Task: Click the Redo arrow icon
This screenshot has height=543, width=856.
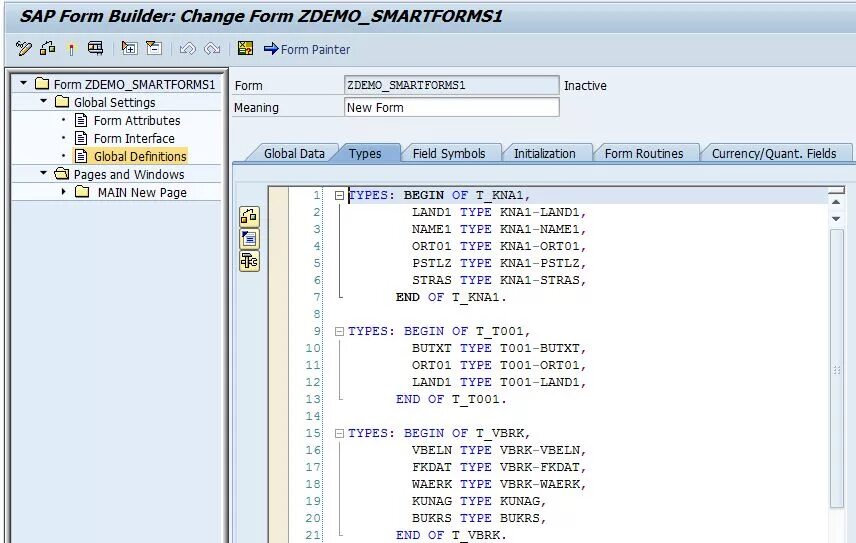Action: 212,49
